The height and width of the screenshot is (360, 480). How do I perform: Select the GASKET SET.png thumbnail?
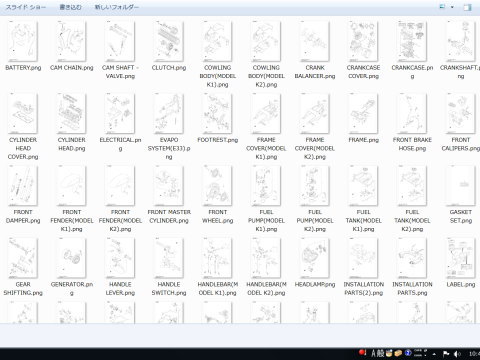pyautogui.click(x=461, y=186)
